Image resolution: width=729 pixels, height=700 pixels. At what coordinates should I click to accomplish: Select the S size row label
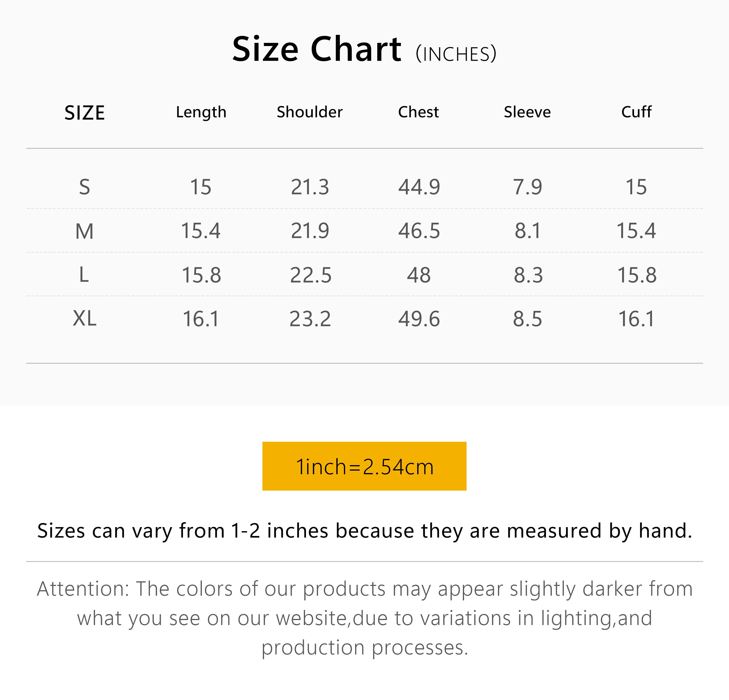tap(85, 187)
